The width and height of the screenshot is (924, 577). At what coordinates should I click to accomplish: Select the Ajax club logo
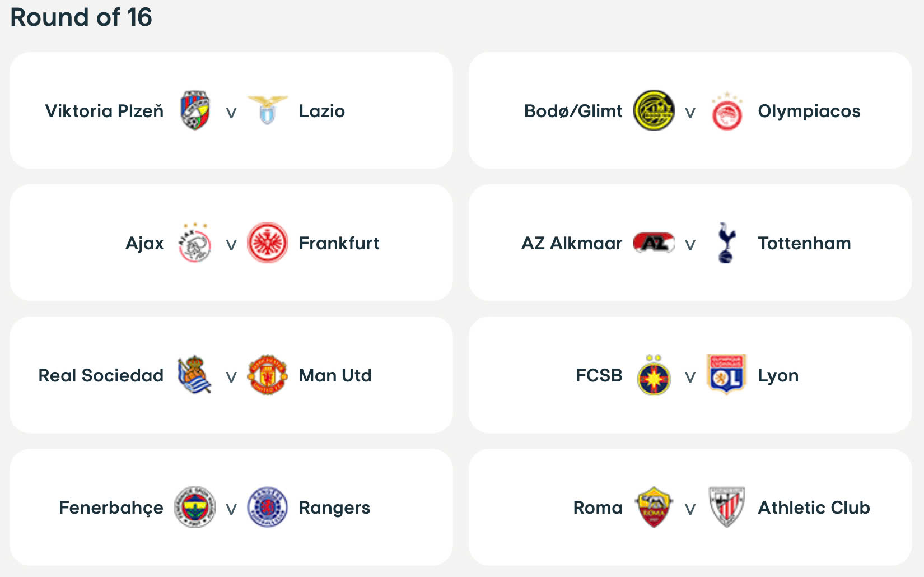click(194, 243)
